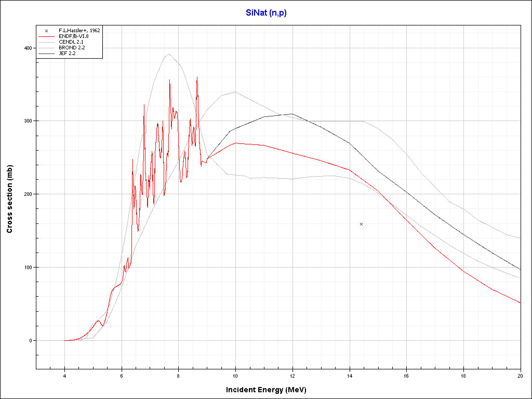Click the 200 tick label on y-axis

pyautogui.click(x=27, y=194)
